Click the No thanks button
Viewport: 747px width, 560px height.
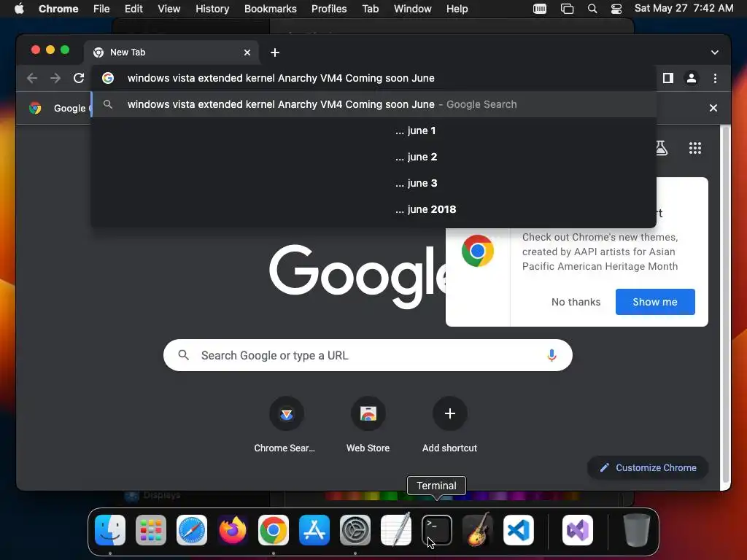(x=576, y=302)
